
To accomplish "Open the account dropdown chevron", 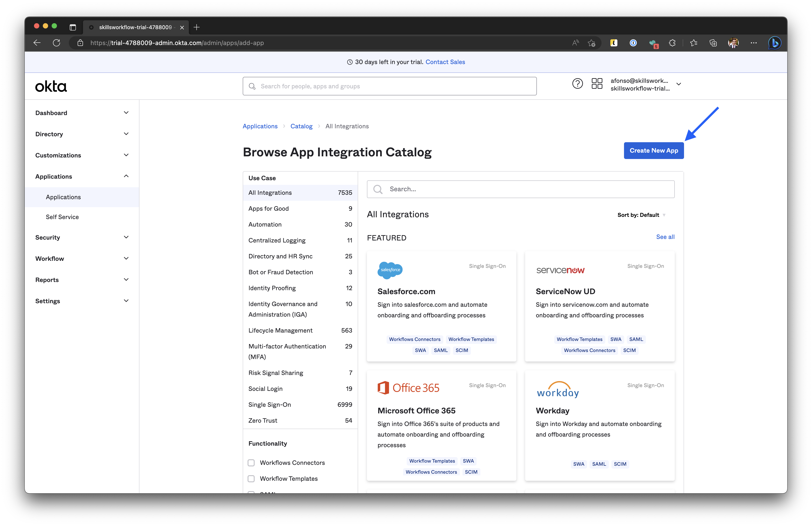I will tap(679, 84).
